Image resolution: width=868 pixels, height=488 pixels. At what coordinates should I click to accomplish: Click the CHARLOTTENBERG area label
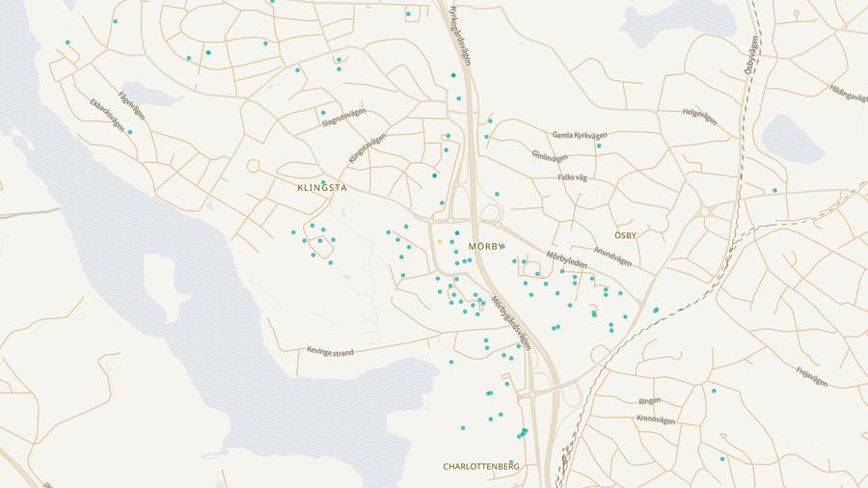[x=481, y=467]
